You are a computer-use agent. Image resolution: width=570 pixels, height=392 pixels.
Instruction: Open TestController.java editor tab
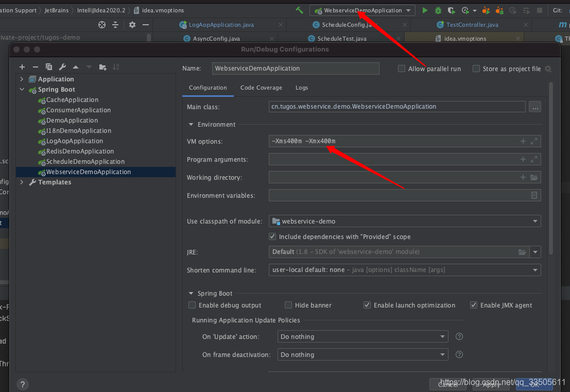[x=472, y=25]
